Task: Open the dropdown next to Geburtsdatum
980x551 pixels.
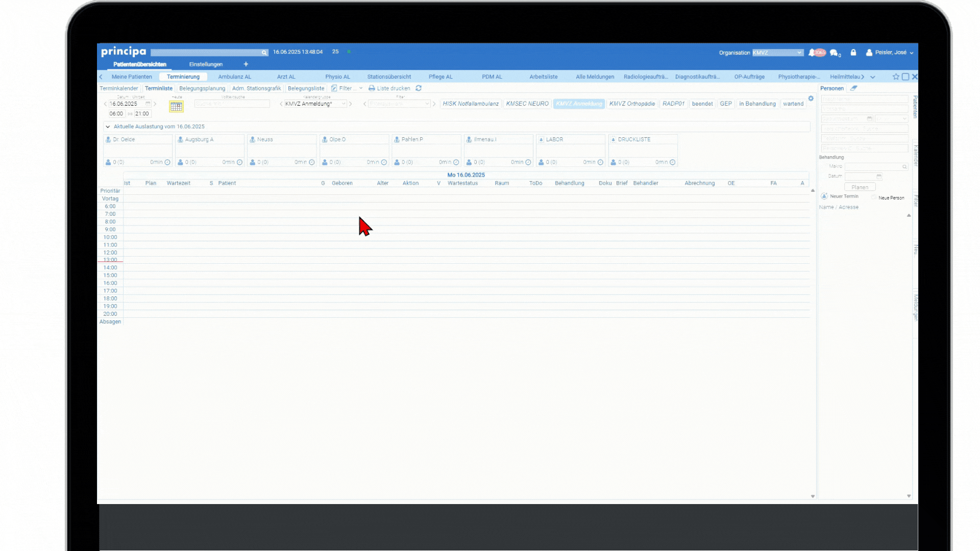Action: 891,119
